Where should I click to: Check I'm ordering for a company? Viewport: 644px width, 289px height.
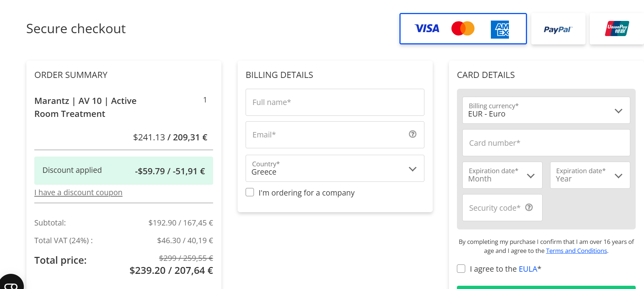[x=250, y=192]
